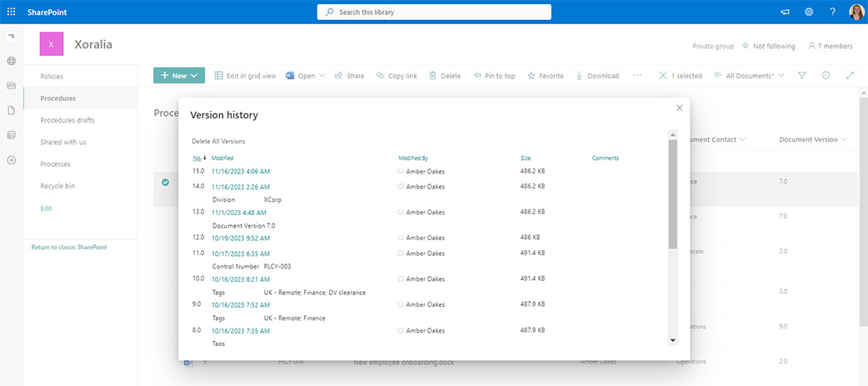Sort by No. column header
This screenshot has height=386, width=868.
pyautogui.click(x=197, y=158)
